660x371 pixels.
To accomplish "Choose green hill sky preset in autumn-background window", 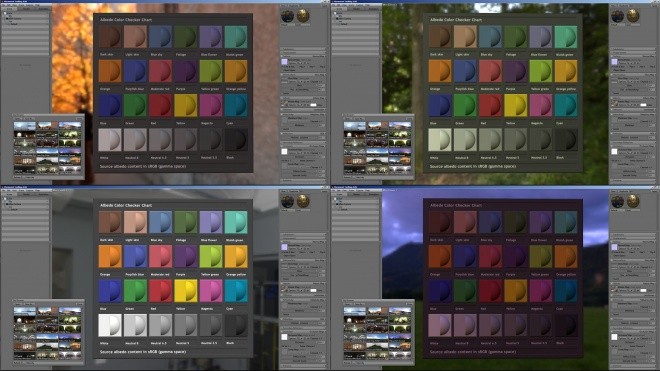I will [x=47, y=161].
